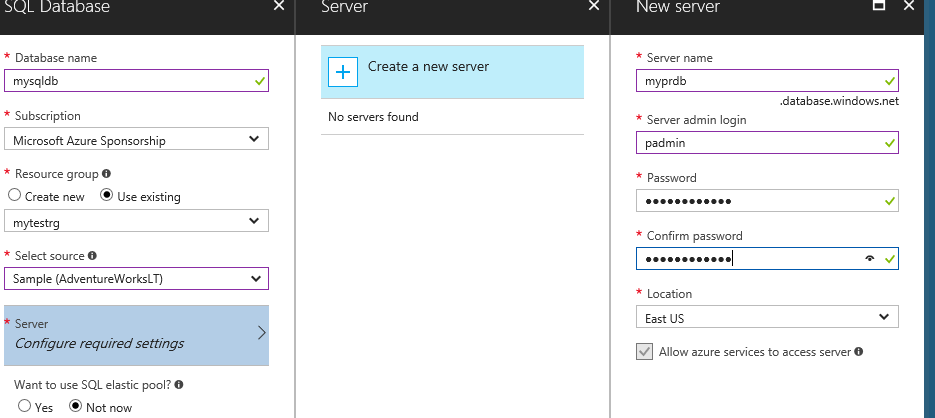935x418 pixels.
Task: Click the Resource group info icon
Action: 106,174
